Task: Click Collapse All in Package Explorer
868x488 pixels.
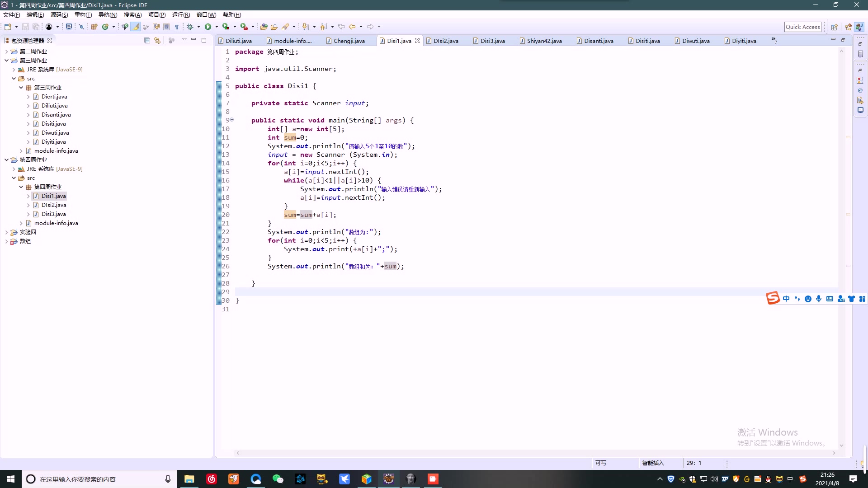Action: [x=147, y=40]
